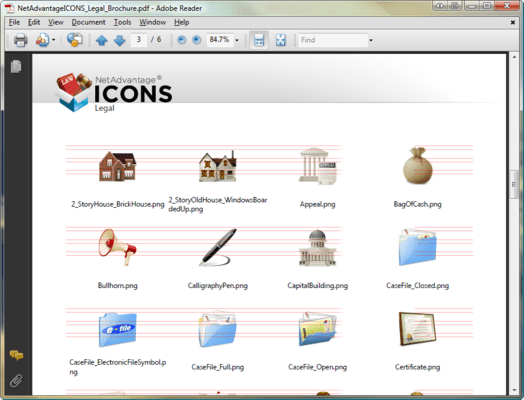524x400 pixels.
Task: Expand the collaborate icon dropdown arrow
Action: tap(53, 40)
